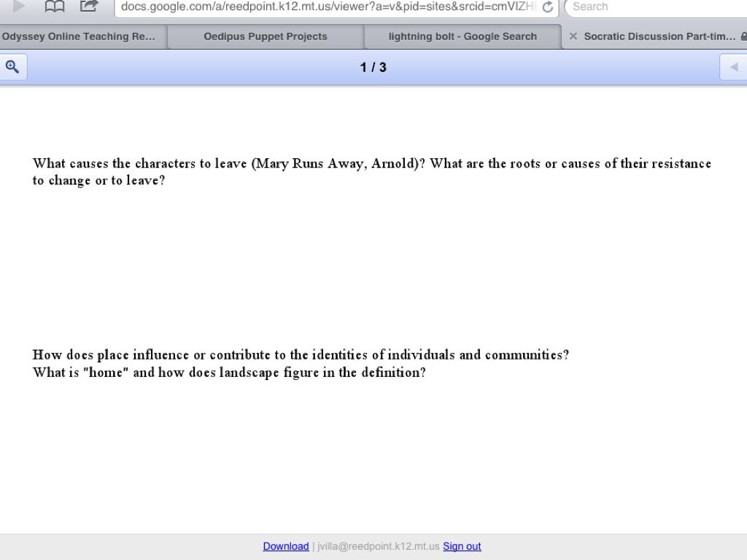Click the jvilla@reedpoint.k12.mt.us email text

coord(378,546)
